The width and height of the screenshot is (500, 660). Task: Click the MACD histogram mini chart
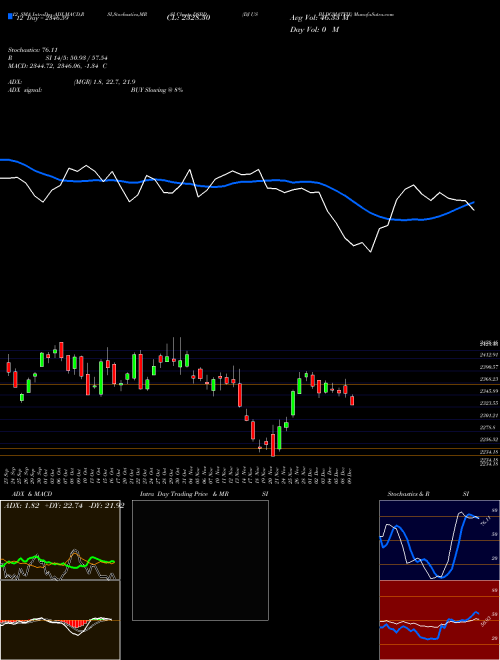(x=60, y=620)
